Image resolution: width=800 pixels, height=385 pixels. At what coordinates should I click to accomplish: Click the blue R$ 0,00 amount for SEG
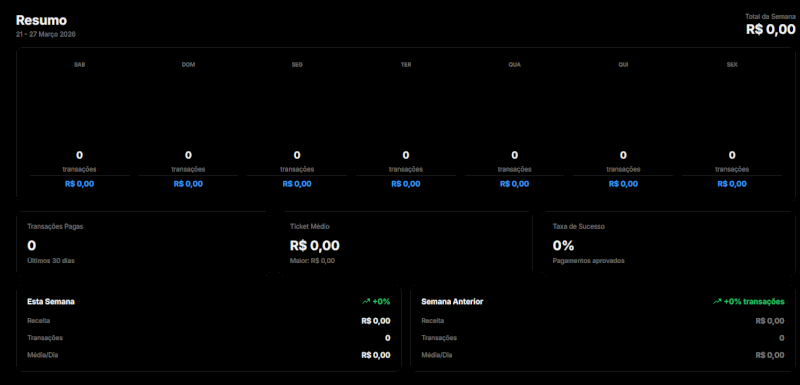tap(297, 184)
